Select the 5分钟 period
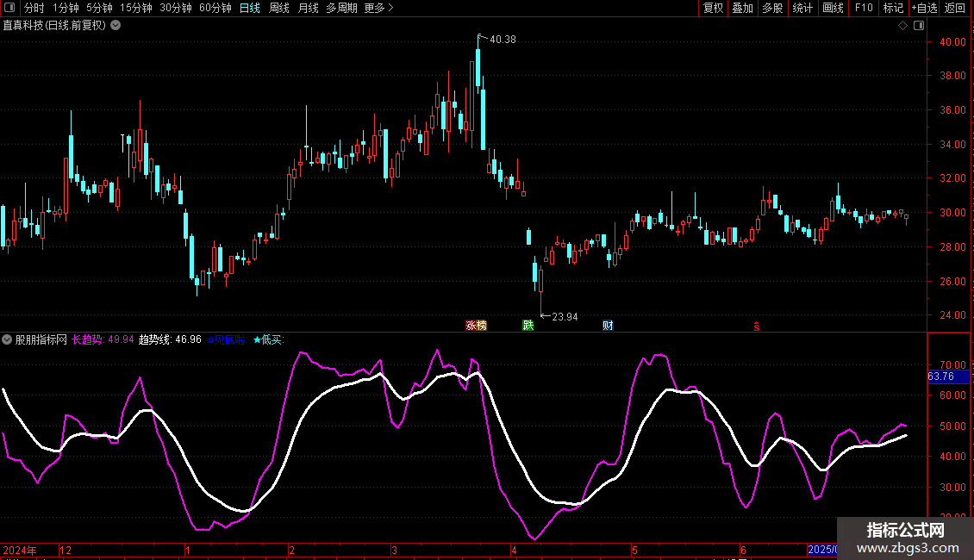974x560 pixels. (99, 8)
